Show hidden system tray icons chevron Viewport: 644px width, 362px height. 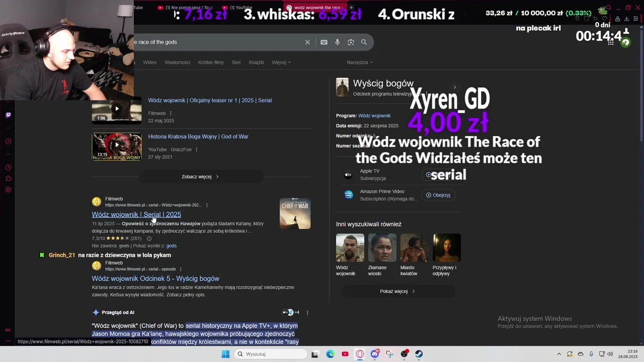[x=558, y=354]
